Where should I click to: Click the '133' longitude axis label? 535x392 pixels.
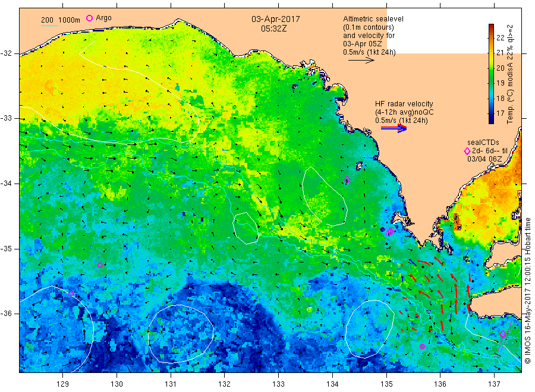click(x=278, y=384)
